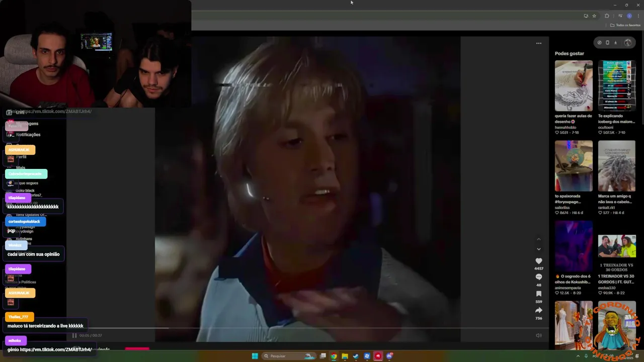Visit the ocultoeni creator link
Image resolution: width=644 pixels, height=362 pixels.
[x=606, y=127]
